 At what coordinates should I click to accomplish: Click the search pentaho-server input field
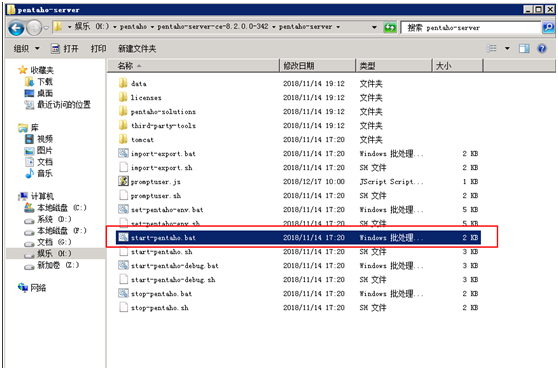pyautogui.click(x=470, y=27)
